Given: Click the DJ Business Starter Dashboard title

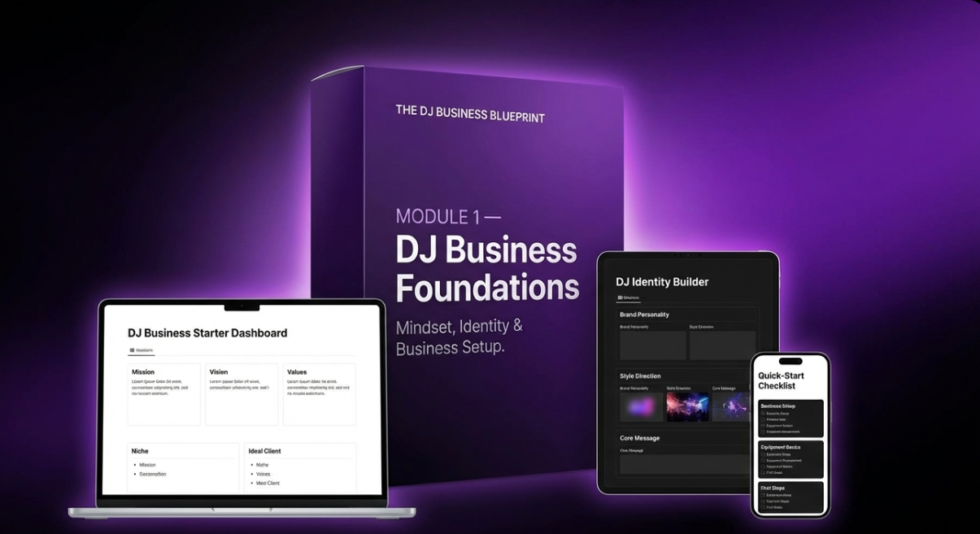Looking at the screenshot, I should click(207, 332).
